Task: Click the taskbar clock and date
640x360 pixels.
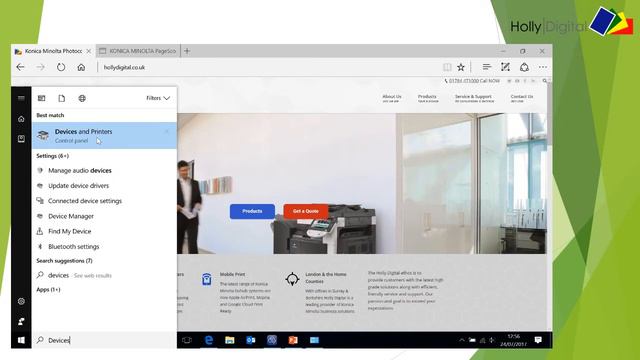Action: click(513, 340)
